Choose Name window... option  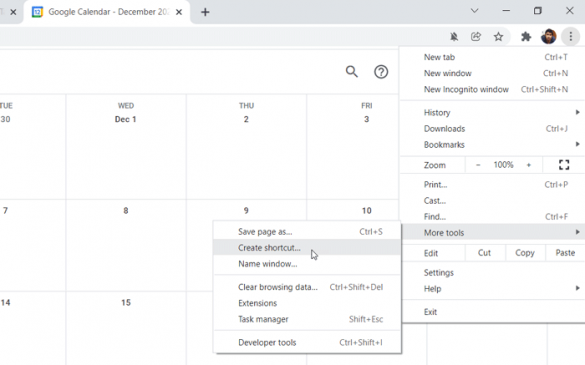[x=307, y=263]
